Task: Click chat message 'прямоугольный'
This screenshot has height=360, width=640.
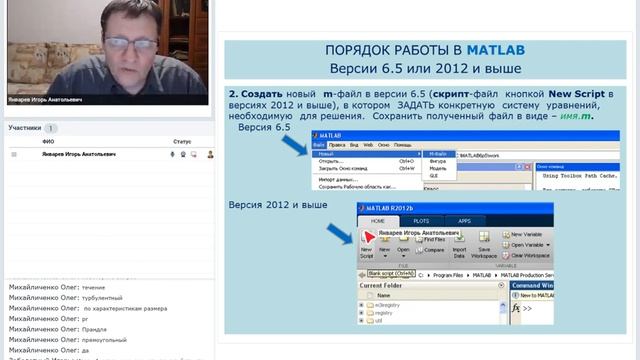Action: 104,340
